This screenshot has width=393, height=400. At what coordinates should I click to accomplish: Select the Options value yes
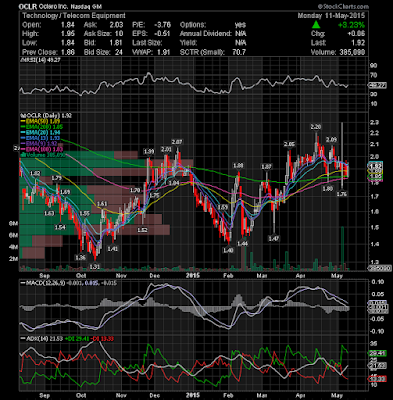(x=240, y=25)
